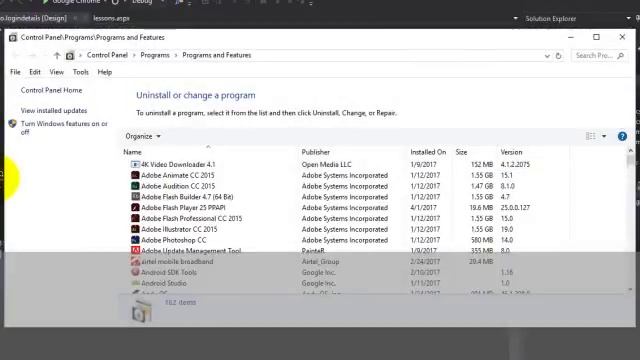Click the scrollbar up arrow in program list
Image resolution: width=640 pixels, height=360 pixels.
630,151
